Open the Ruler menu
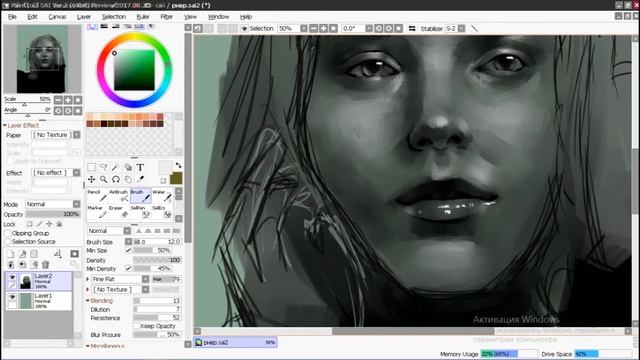The image size is (640, 360). point(143,17)
